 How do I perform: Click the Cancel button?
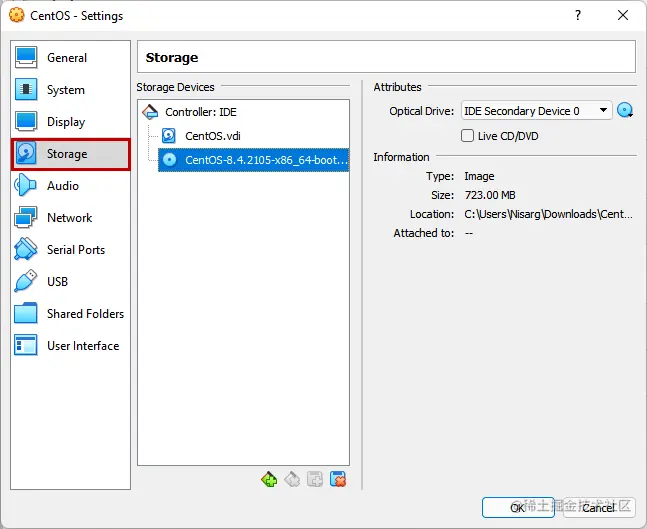pos(599,508)
